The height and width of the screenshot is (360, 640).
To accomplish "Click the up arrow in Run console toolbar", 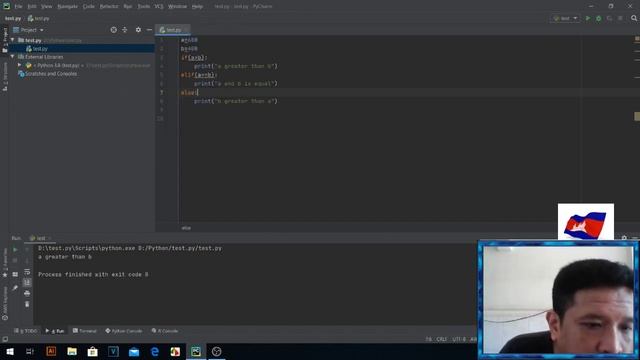I will [x=27, y=249].
